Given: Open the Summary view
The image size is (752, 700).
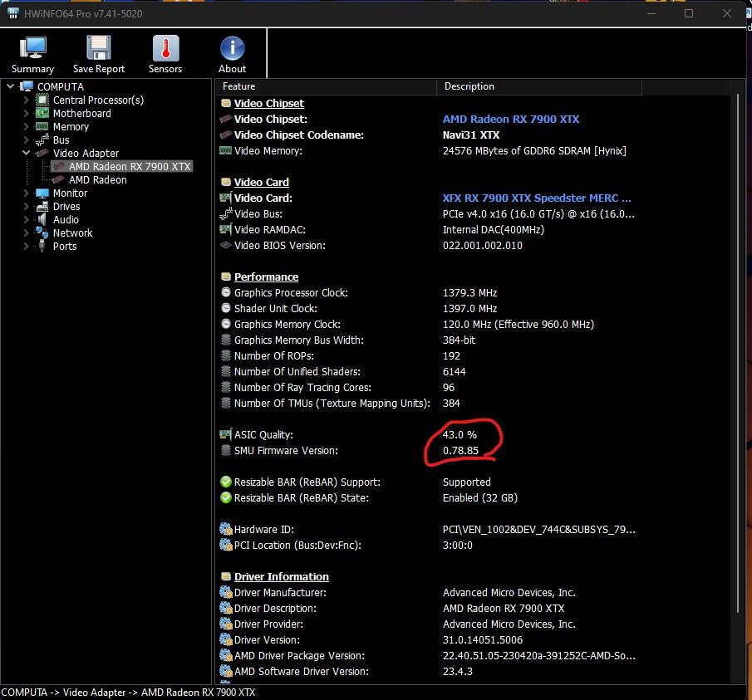Looking at the screenshot, I should coord(32,55).
